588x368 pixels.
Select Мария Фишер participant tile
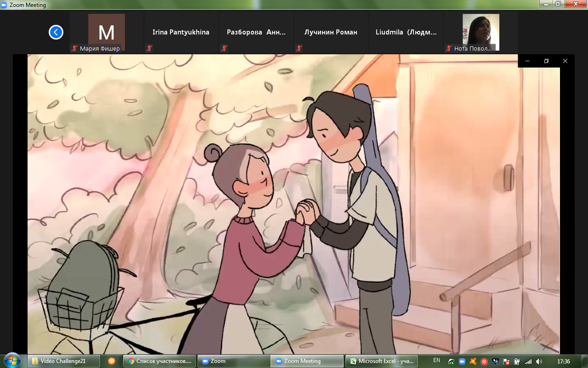click(x=107, y=32)
